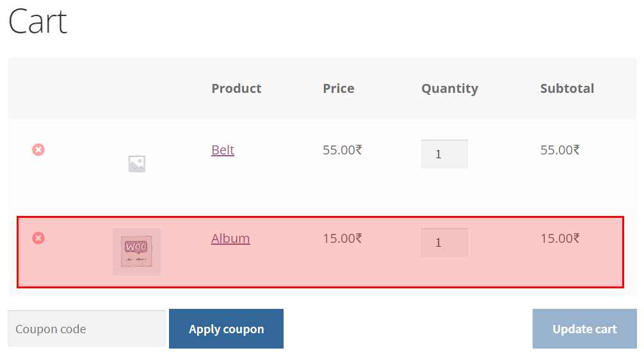644x355 pixels.
Task: Click into the Coupon code field
Action: click(86, 329)
